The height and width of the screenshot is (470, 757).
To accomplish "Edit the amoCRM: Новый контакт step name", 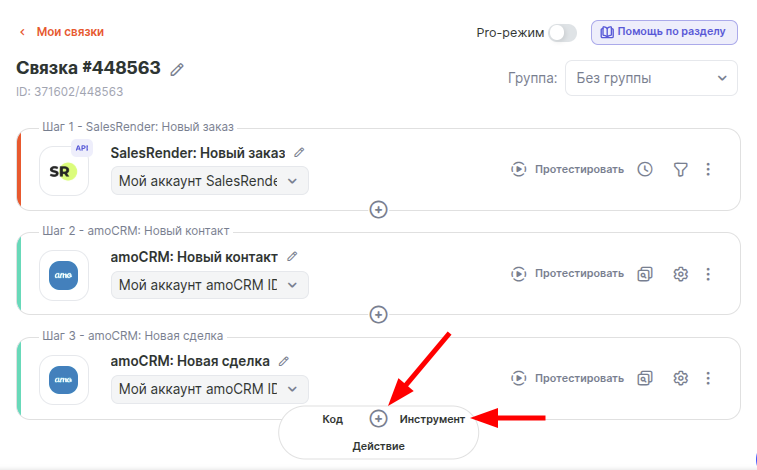I will [x=292, y=257].
